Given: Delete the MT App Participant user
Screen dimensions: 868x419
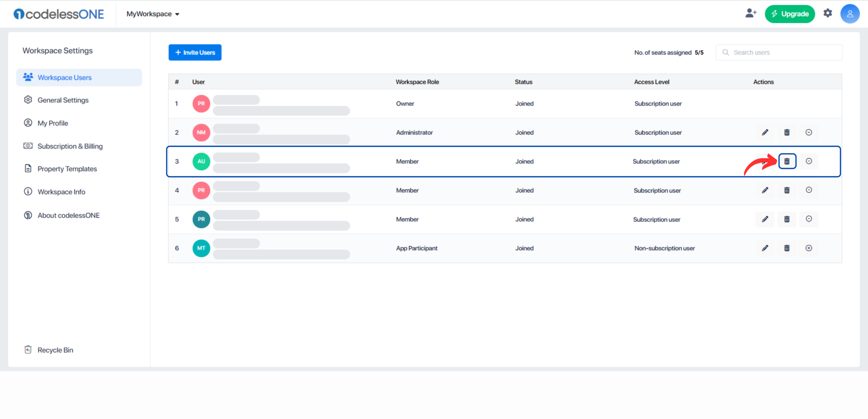Looking at the screenshot, I should click(x=787, y=248).
